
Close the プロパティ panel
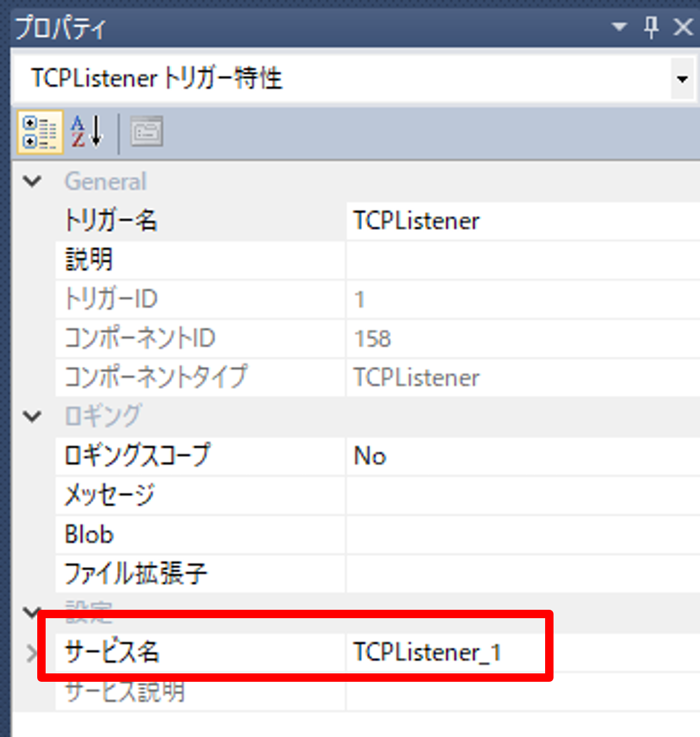[x=683, y=27]
